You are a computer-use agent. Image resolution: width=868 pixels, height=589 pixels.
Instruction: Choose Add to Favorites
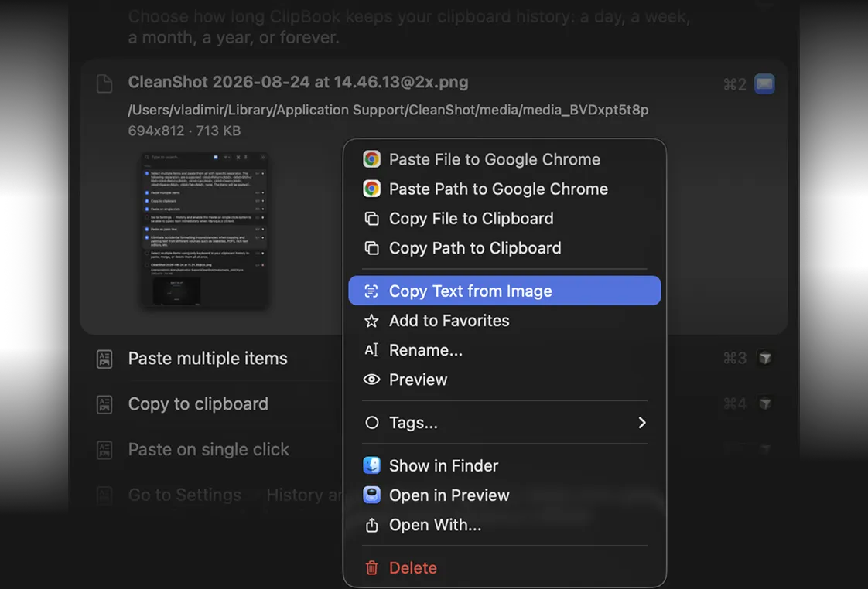point(504,321)
